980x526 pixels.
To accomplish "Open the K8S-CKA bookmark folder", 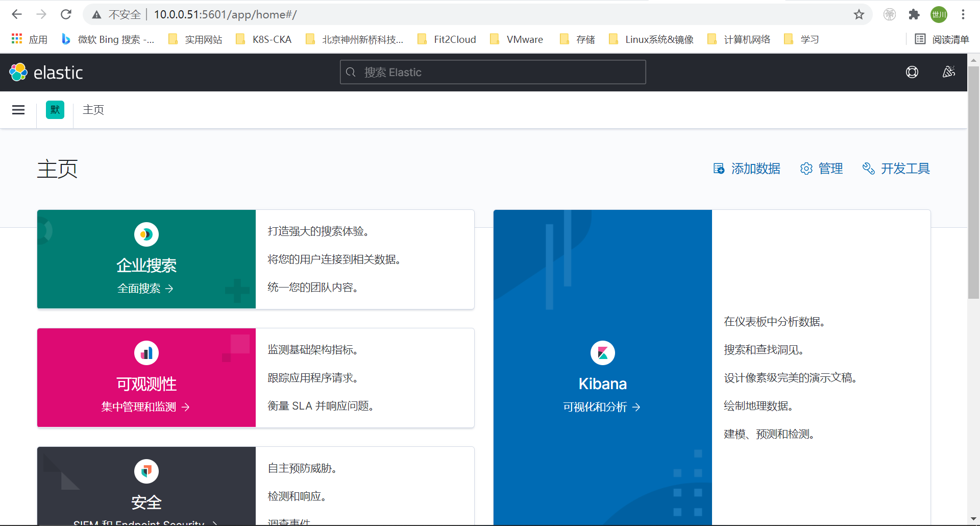I will (263, 39).
